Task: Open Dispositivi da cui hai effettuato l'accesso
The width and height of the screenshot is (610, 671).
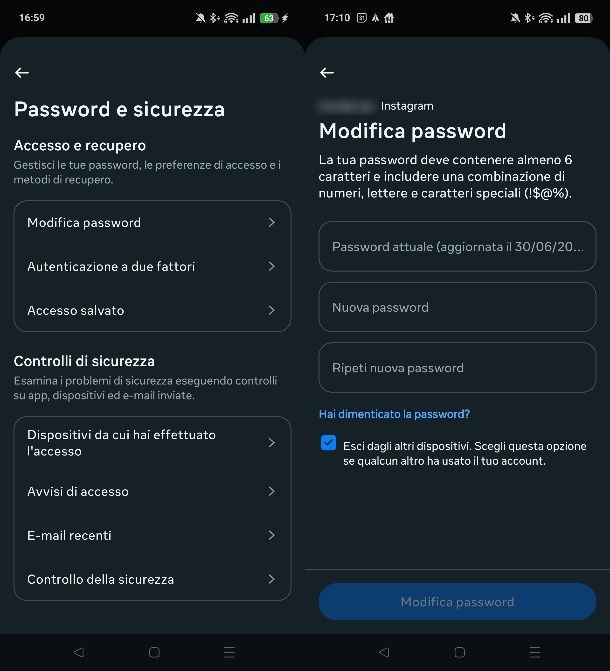Action: [152, 443]
